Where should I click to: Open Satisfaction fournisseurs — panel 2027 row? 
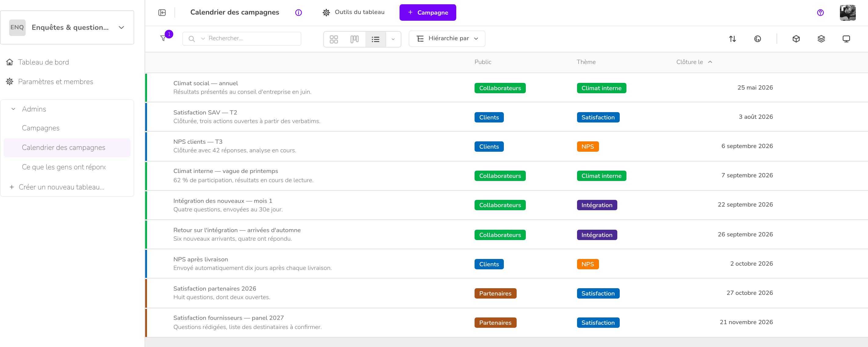pyautogui.click(x=506, y=322)
